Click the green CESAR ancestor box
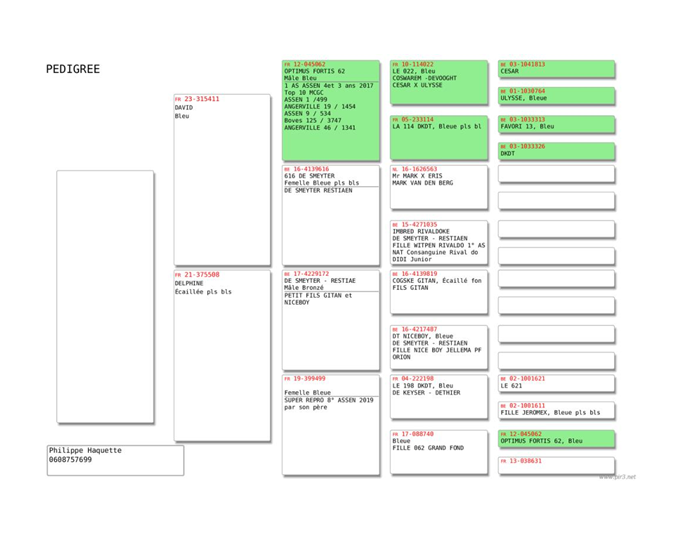Viewport: 680px width, 545px height. click(x=557, y=69)
